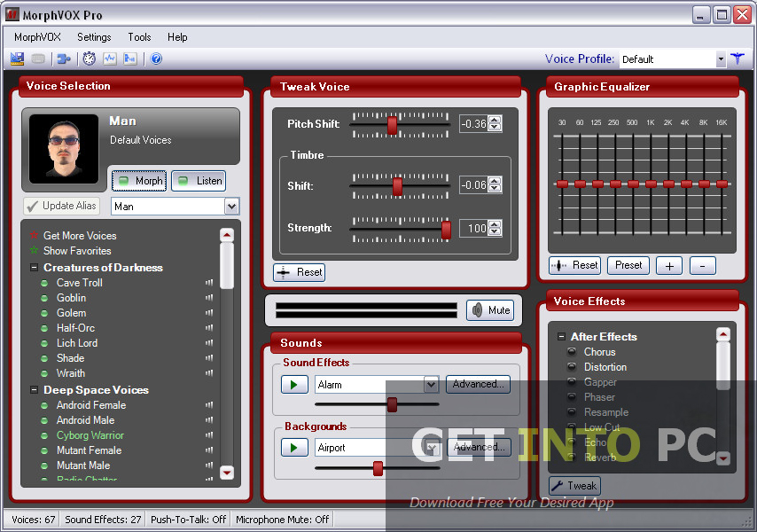
Task: Open the Tools menu
Action: (139, 37)
